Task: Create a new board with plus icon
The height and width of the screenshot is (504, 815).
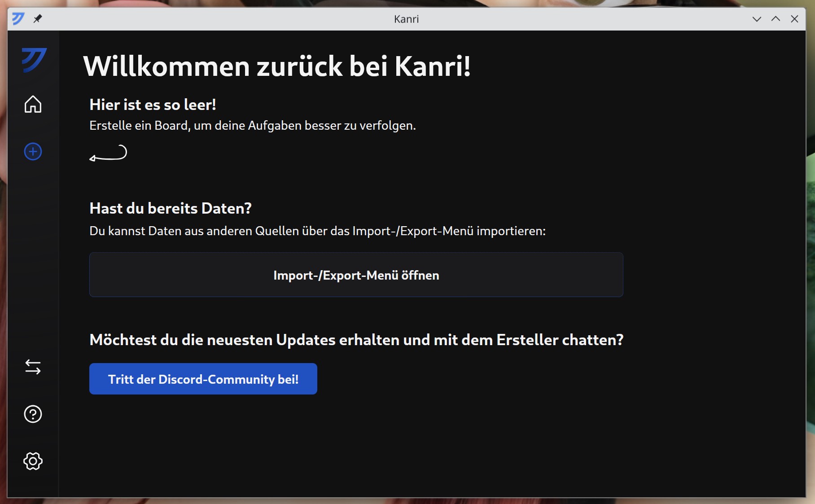Action: pos(33,152)
